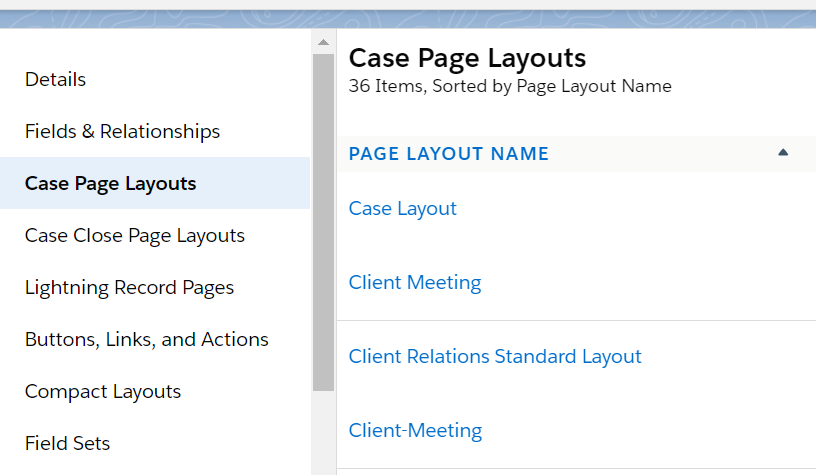816x475 pixels.
Task: Select Case Page Layouts in sidebar
Action: click(110, 183)
